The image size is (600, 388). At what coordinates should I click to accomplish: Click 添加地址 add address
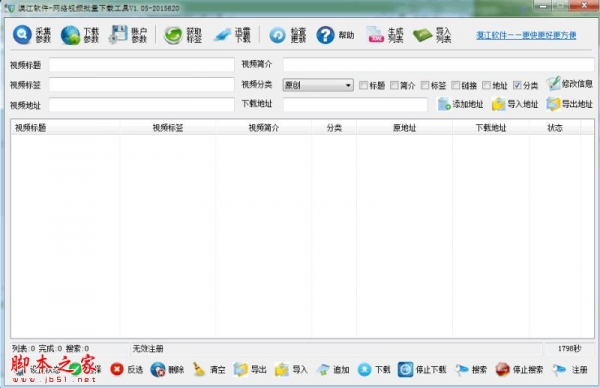point(460,104)
